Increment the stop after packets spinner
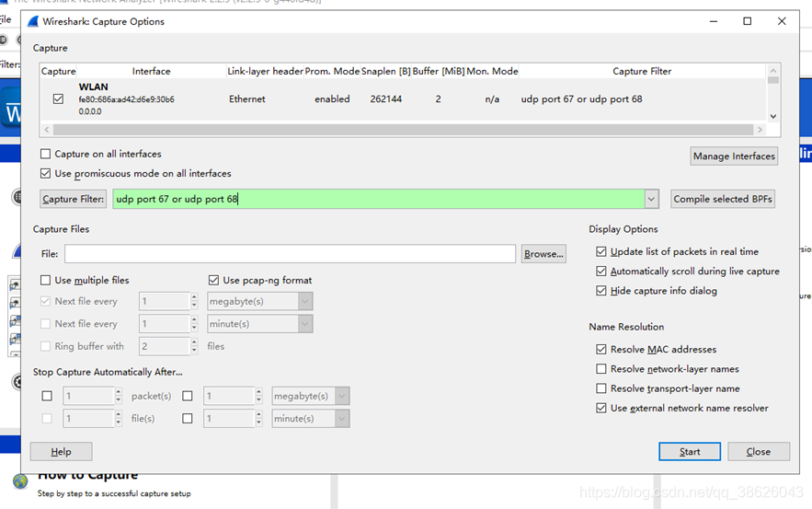 [118, 392]
